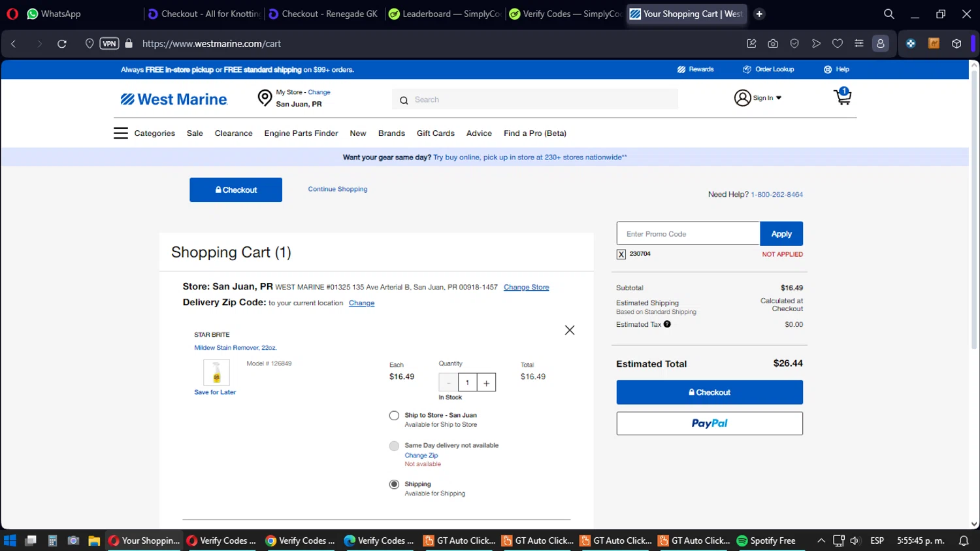Decrease quantity with minus button

(449, 383)
